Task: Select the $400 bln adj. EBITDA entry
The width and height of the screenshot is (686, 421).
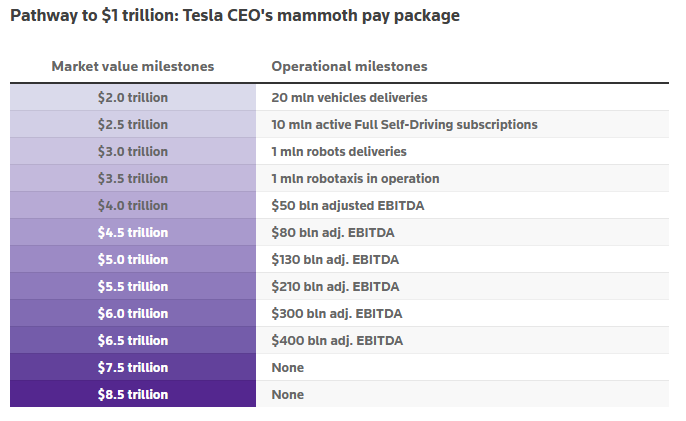Action: tap(337, 341)
